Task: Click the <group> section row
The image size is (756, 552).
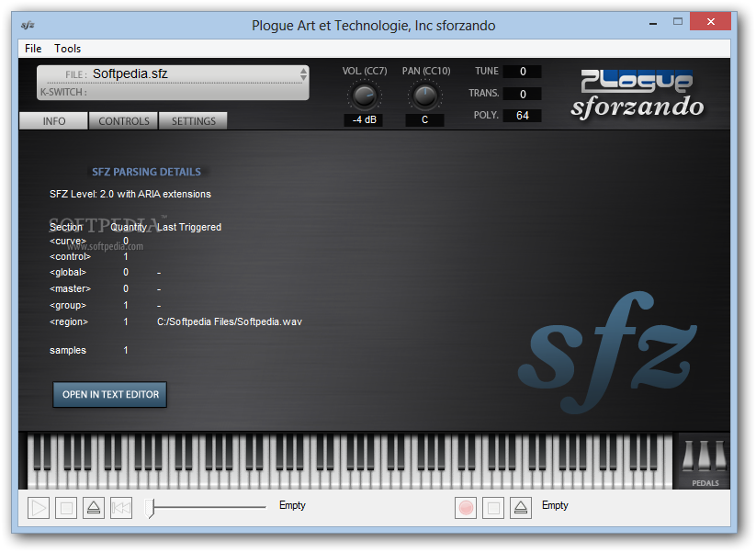Action: point(105,305)
